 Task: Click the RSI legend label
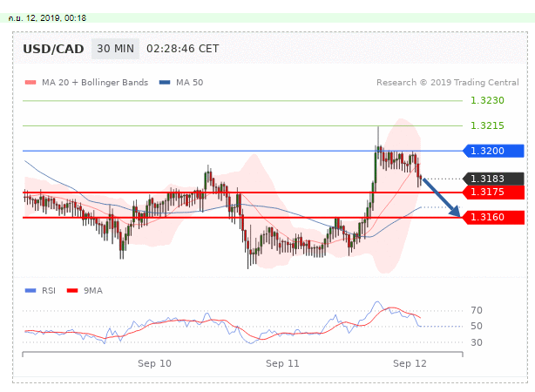pyautogui.click(x=49, y=291)
